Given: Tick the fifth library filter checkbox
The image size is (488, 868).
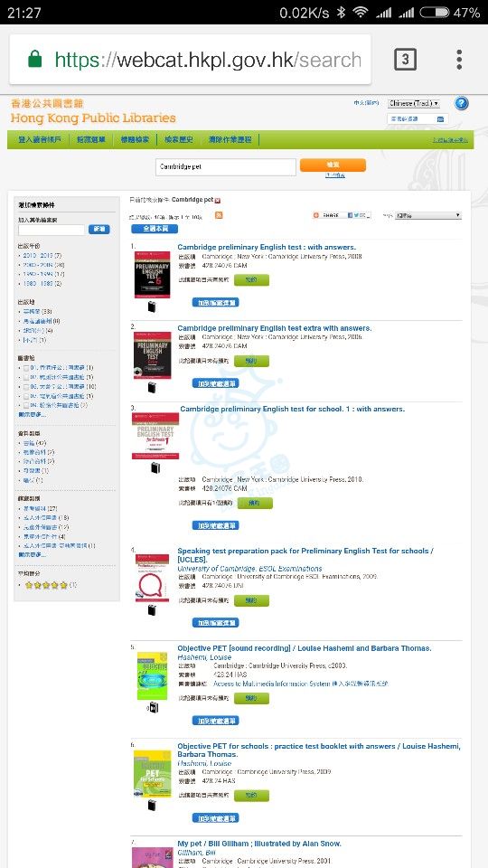Looking at the screenshot, I should [26, 405].
